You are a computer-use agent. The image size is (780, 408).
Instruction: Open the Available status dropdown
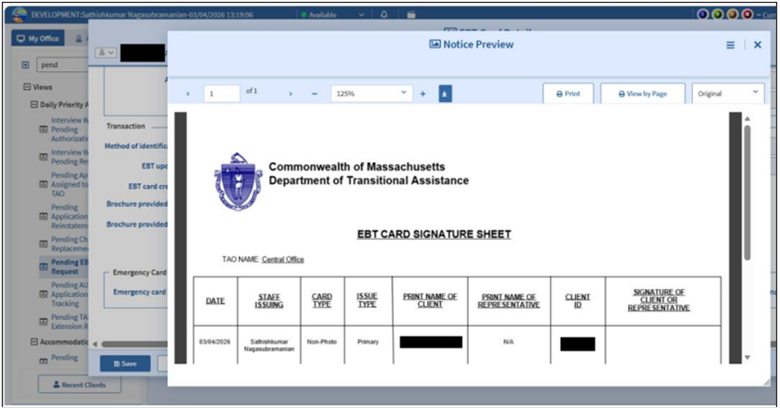click(332, 14)
